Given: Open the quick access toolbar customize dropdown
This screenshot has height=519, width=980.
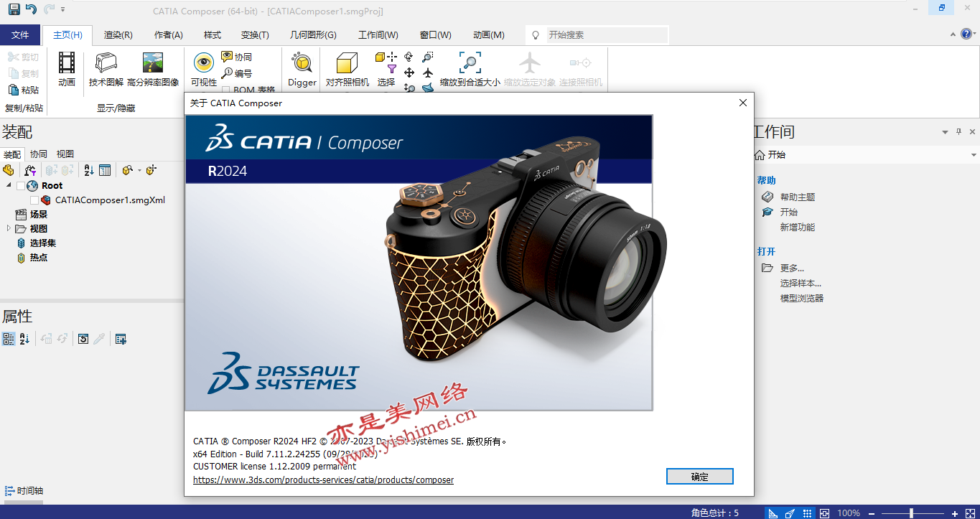Looking at the screenshot, I should 63,9.
